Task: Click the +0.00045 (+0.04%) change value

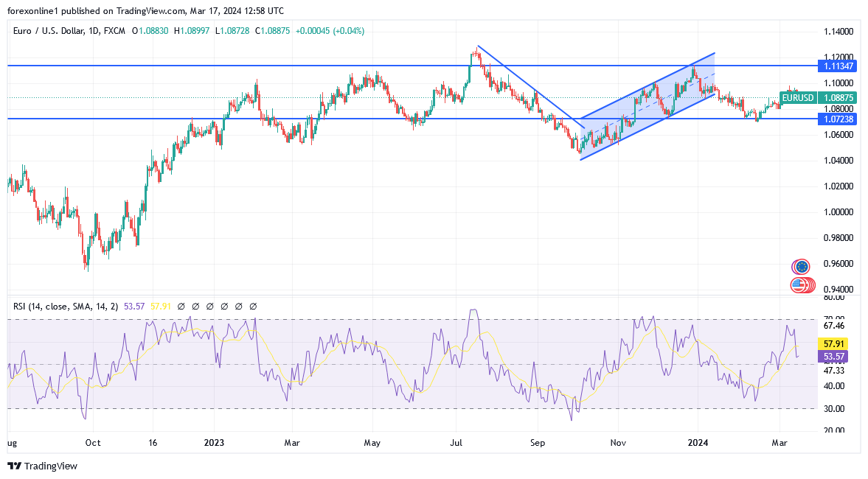Action: [330, 31]
